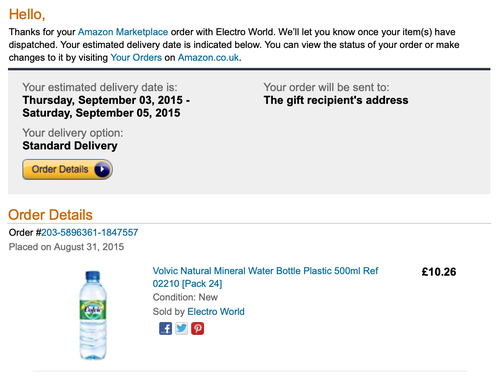
Task: Select the £10.26 price text
Action: coord(439,272)
